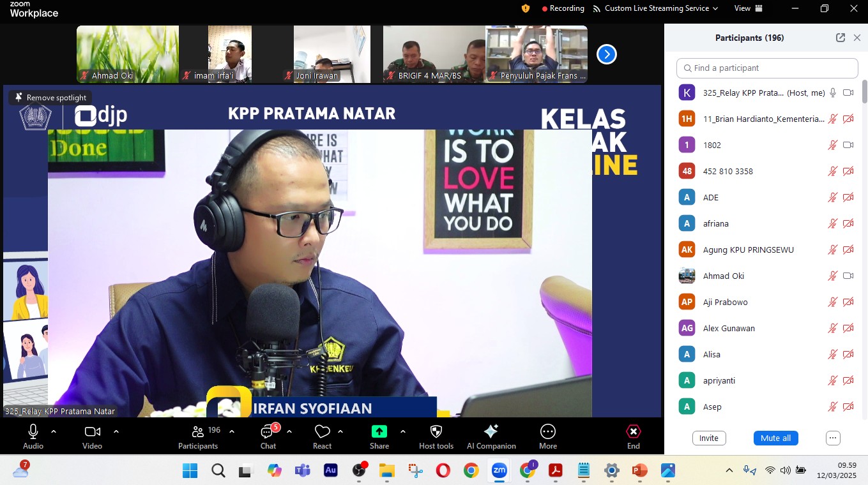
Task: Toggle the Video camera on or off
Action: pyautogui.click(x=93, y=431)
